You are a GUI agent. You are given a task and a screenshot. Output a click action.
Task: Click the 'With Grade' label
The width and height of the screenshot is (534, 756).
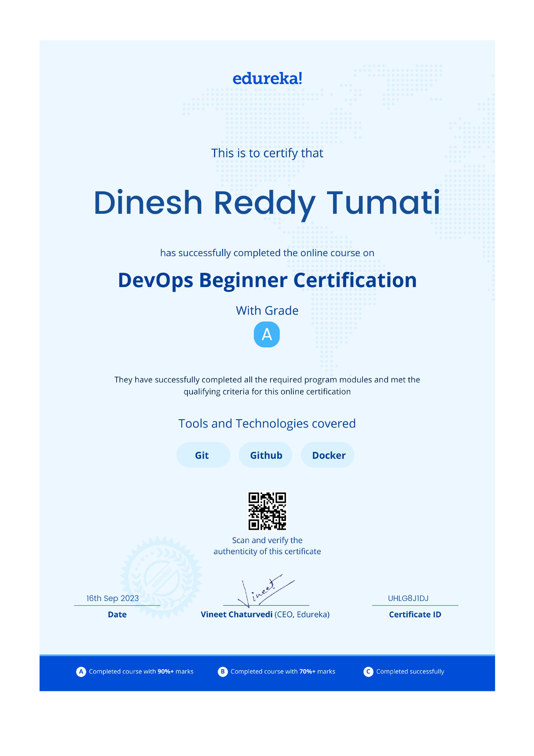[267, 311]
